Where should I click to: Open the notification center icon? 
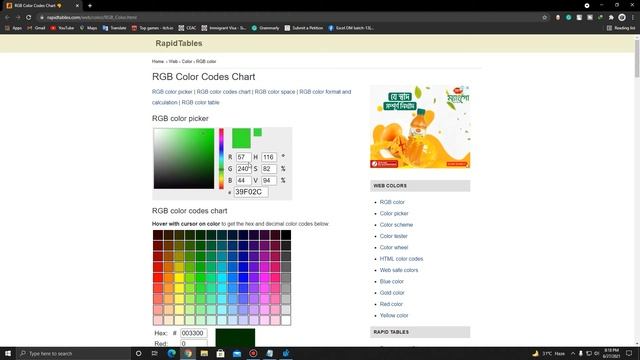(629, 353)
